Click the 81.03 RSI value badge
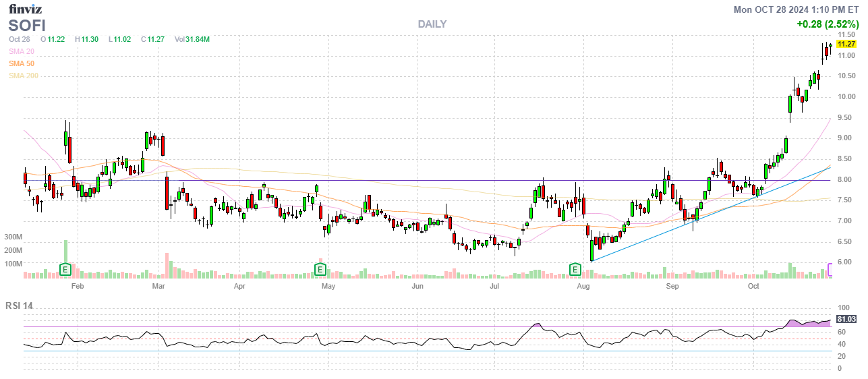868x379 pixels. click(846, 318)
